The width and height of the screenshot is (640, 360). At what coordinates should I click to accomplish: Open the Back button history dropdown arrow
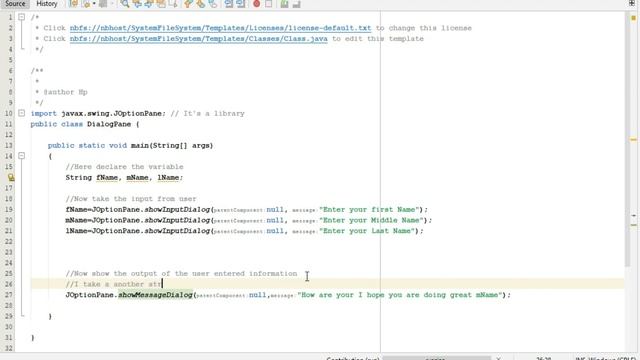(x=94, y=4)
